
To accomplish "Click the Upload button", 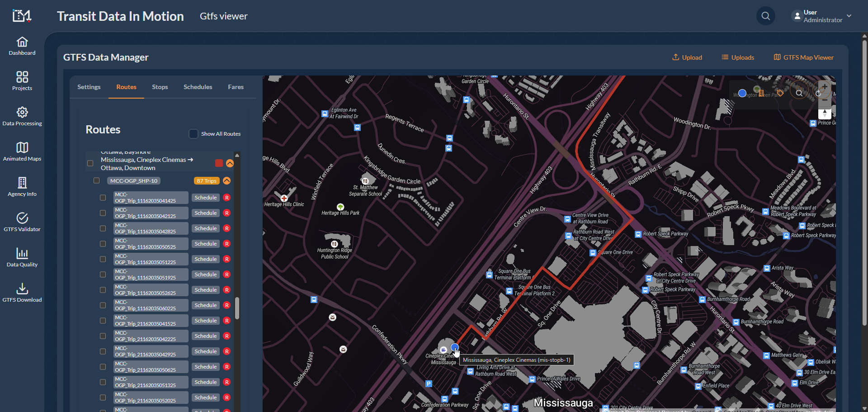I will point(687,57).
